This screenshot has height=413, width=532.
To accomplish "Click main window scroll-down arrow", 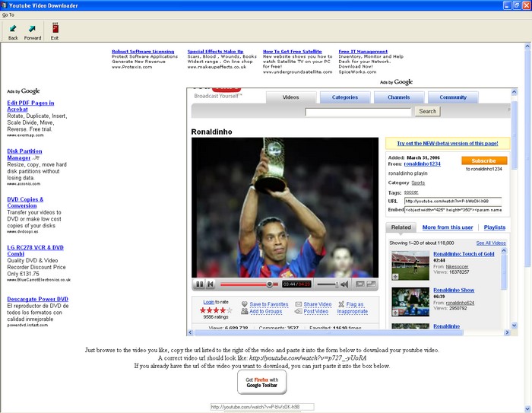I will 527,408.
